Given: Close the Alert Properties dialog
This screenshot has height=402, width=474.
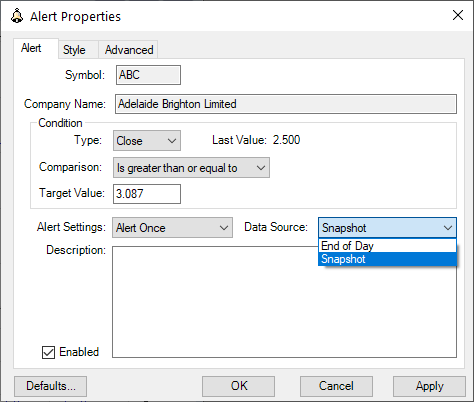Looking at the screenshot, I should click(x=458, y=15).
